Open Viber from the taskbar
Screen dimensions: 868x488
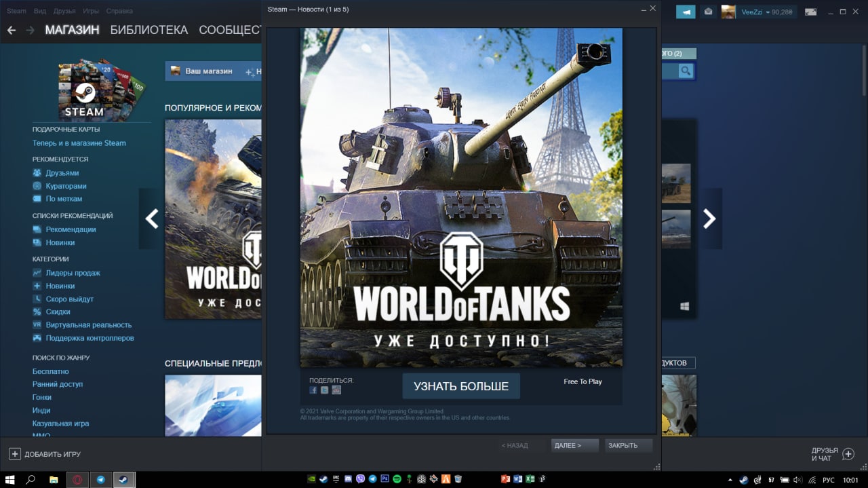(360, 479)
